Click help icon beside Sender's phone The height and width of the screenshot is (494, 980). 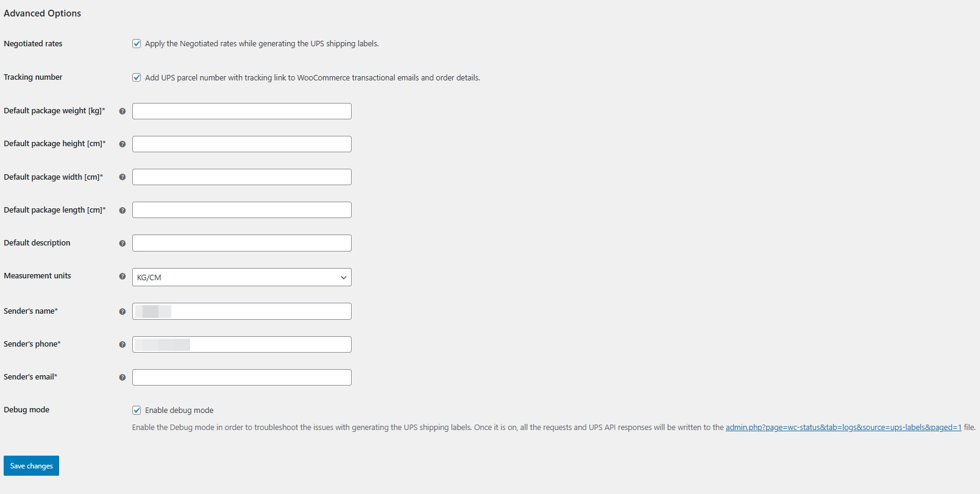coord(122,345)
